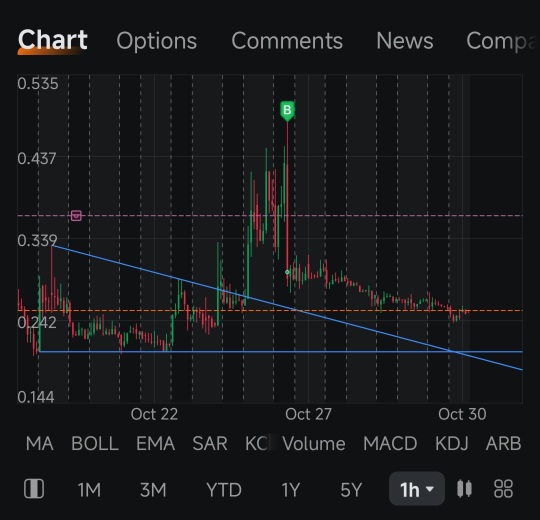Select the YTD time range
540x520 pixels.
[224, 489]
